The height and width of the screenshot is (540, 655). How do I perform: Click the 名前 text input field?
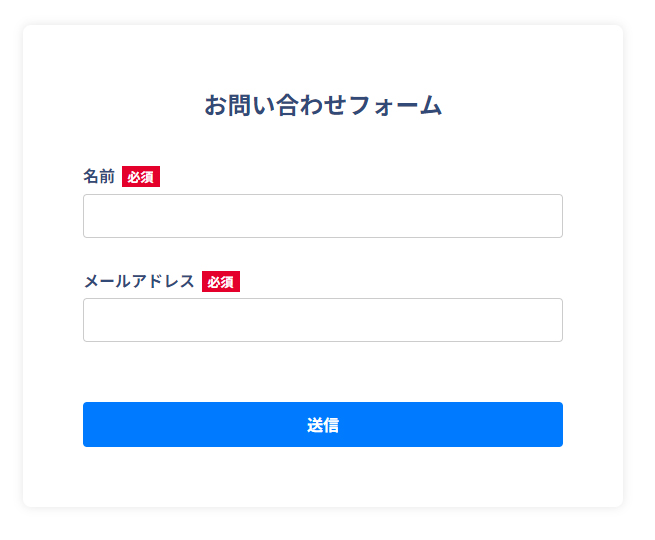(x=322, y=216)
